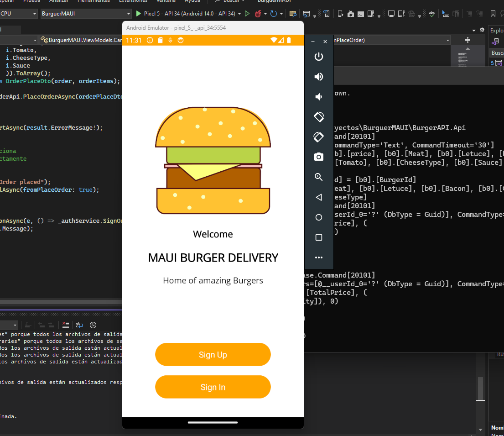This screenshot has height=436, width=504.
Task: Open the folder search icon in toolbar
Action: click(x=292, y=14)
